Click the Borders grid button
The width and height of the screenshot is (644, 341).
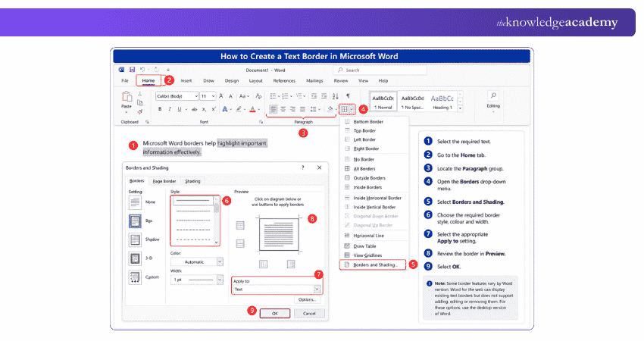[344, 109]
